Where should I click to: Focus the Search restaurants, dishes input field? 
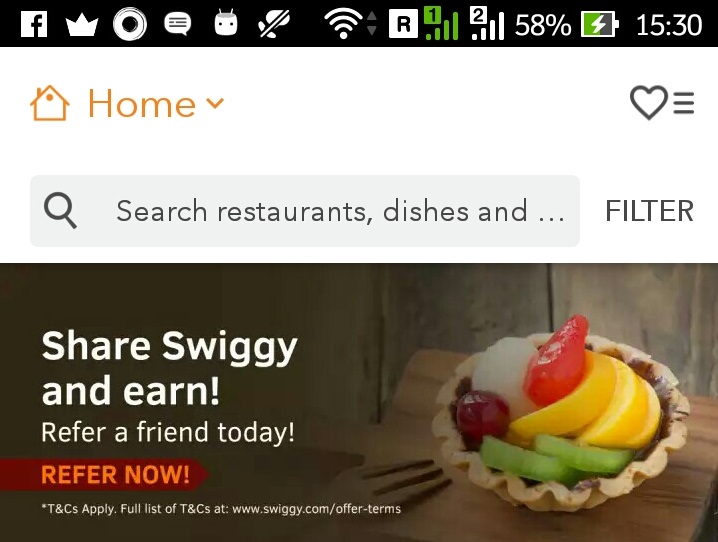coord(305,211)
